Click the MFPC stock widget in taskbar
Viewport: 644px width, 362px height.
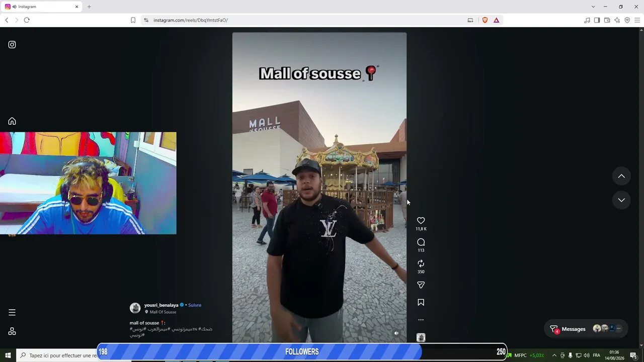[x=526, y=355]
